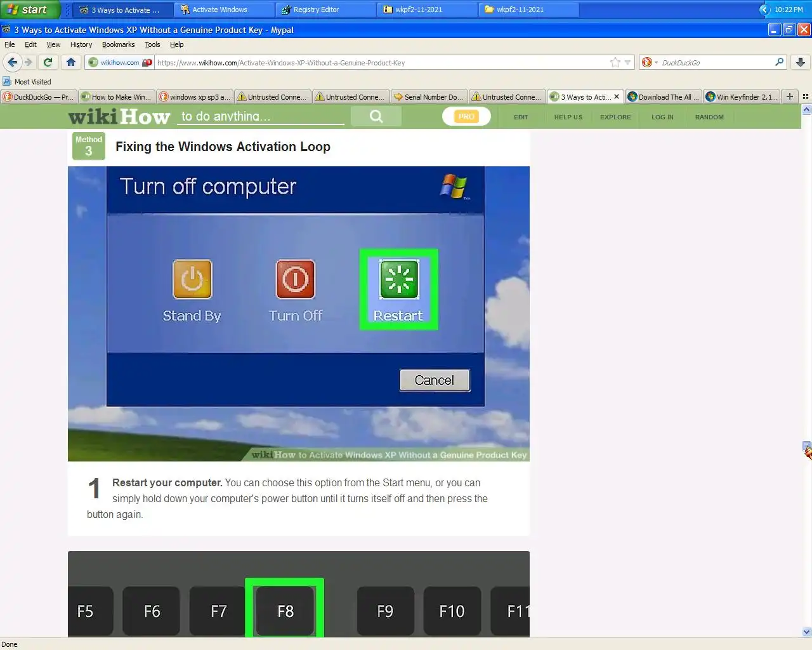Open the Edit menu

[x=30, y=44]
